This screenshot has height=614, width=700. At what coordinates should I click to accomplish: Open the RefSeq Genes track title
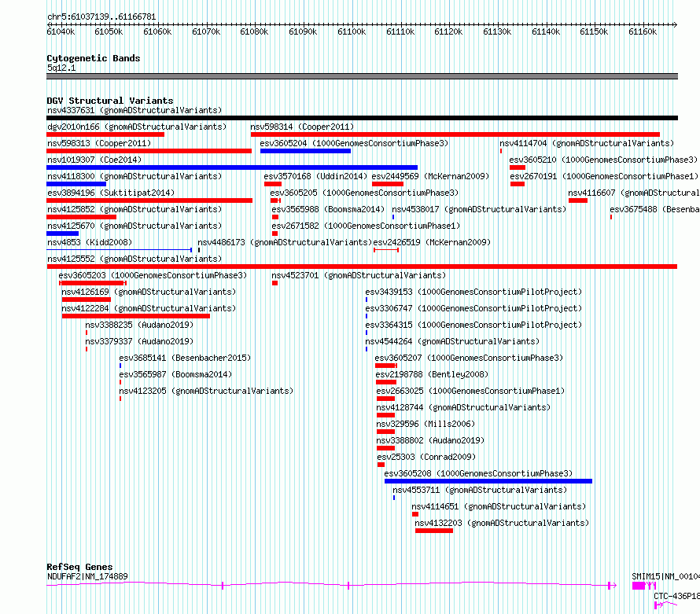[x=79, y=567]
